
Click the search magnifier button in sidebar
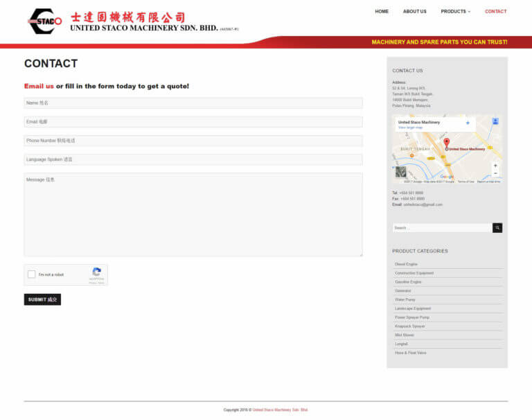497,228
